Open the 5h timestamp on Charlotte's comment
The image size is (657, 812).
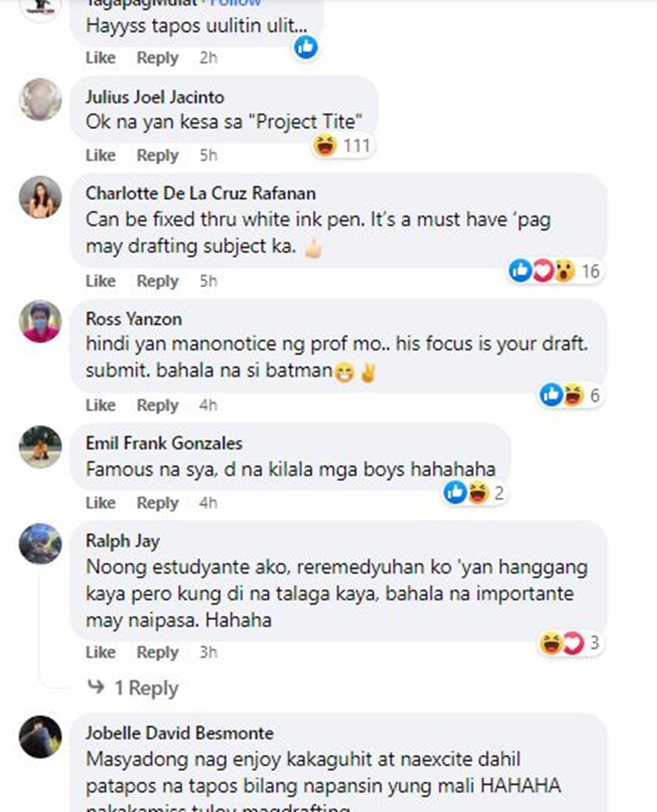(208, 280)
